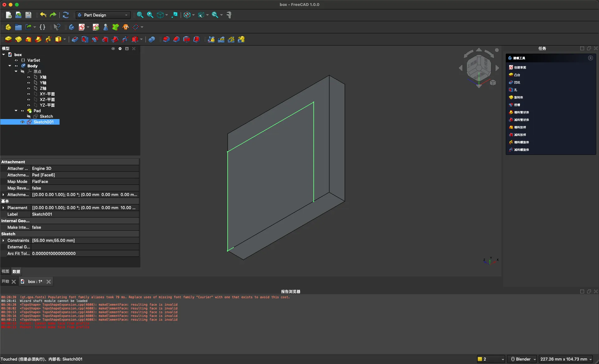The width and height of the screenshot is (599, 364).
Task: Redo the last undone action
Action: click(x=53, y=15)
